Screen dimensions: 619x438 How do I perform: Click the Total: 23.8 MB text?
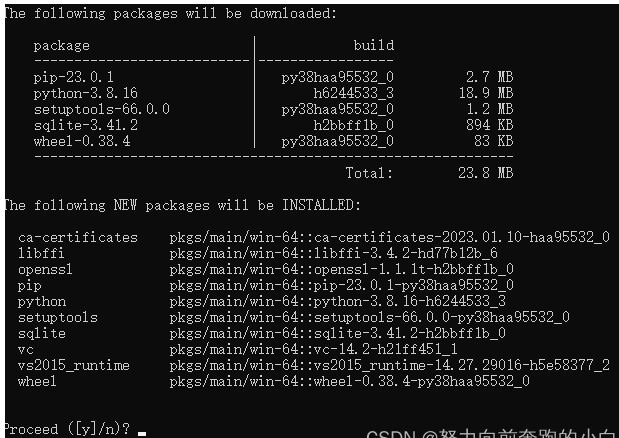pyautogui.click(x=429, y=173)
